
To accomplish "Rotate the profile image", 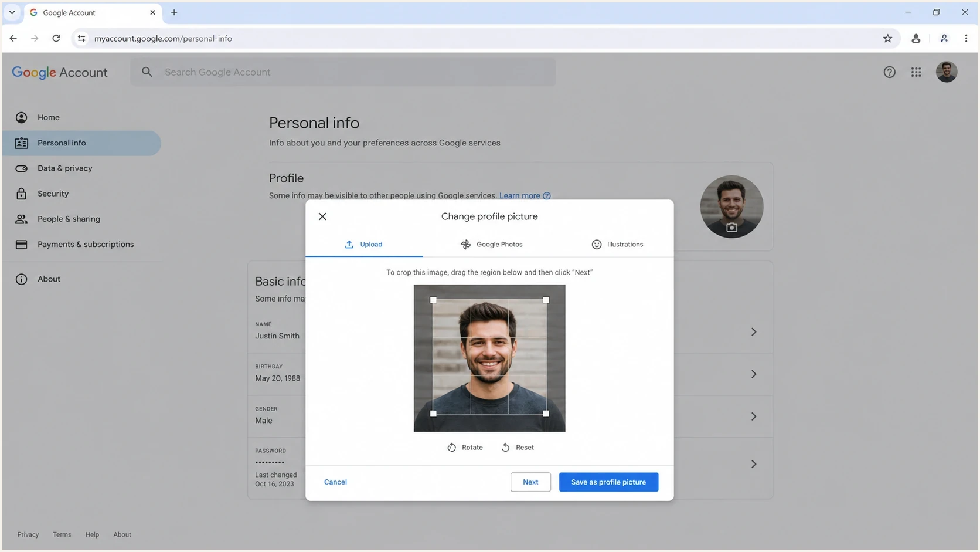I will pyautogui.click(x=465, y=448).
